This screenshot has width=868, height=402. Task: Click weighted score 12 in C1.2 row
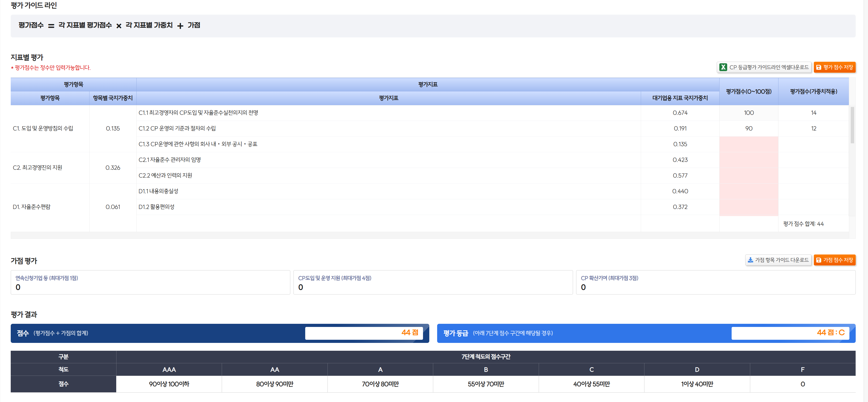coord(813,129)
